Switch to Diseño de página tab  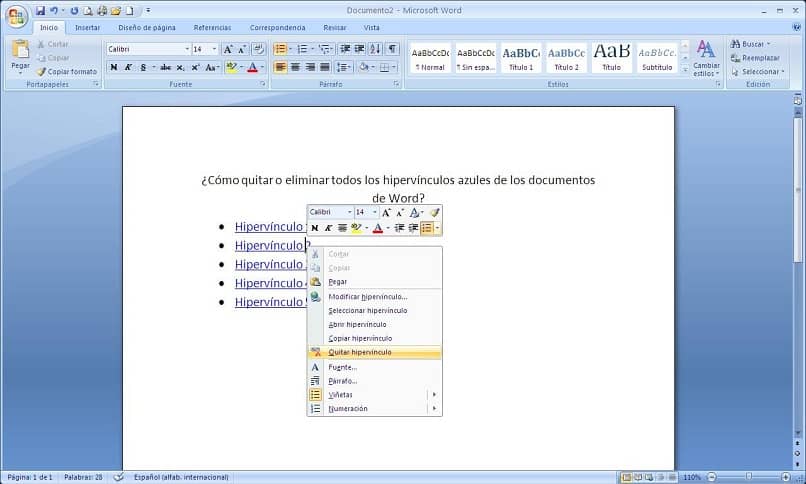pyautogui.click(x=146, y=28)
